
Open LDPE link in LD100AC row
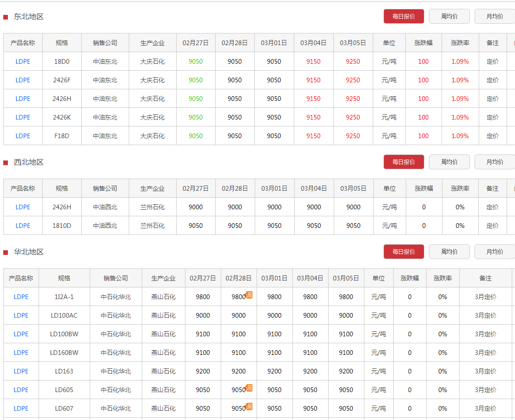pyautogui.click(x=21, y=315)
